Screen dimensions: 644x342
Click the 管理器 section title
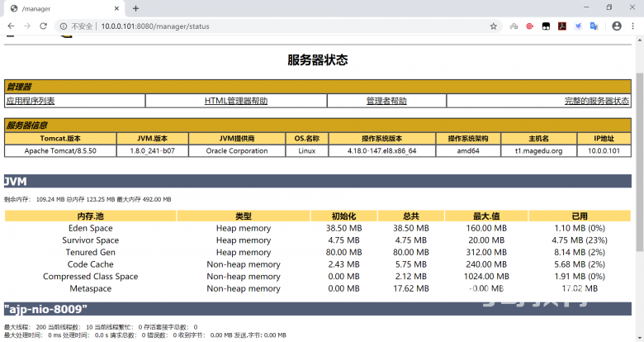pos(19,87)
